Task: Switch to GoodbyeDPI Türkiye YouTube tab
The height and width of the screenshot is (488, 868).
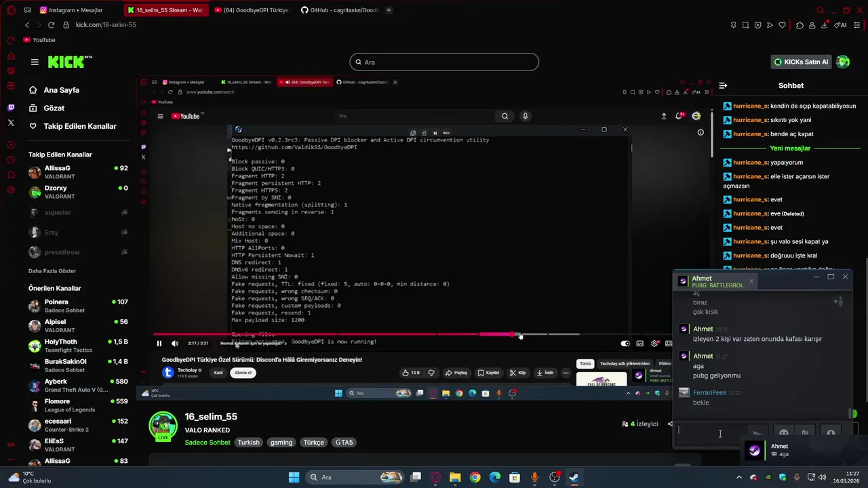Action: pyautogui.click(x=251, y=10)
